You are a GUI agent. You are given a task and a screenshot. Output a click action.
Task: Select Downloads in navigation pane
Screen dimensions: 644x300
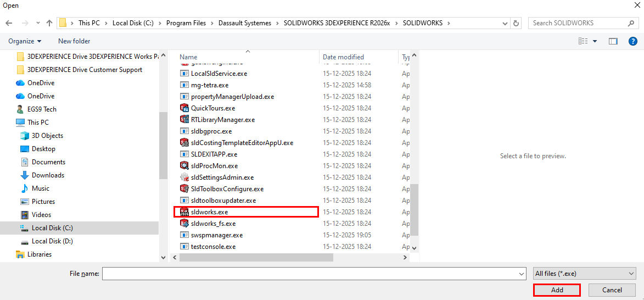(x=48, y=175)
